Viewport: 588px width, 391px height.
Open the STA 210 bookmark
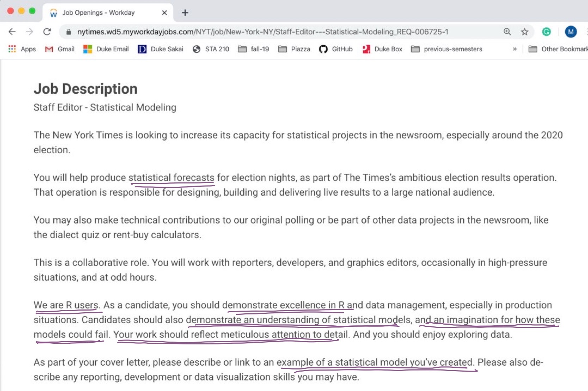point(211,49)
